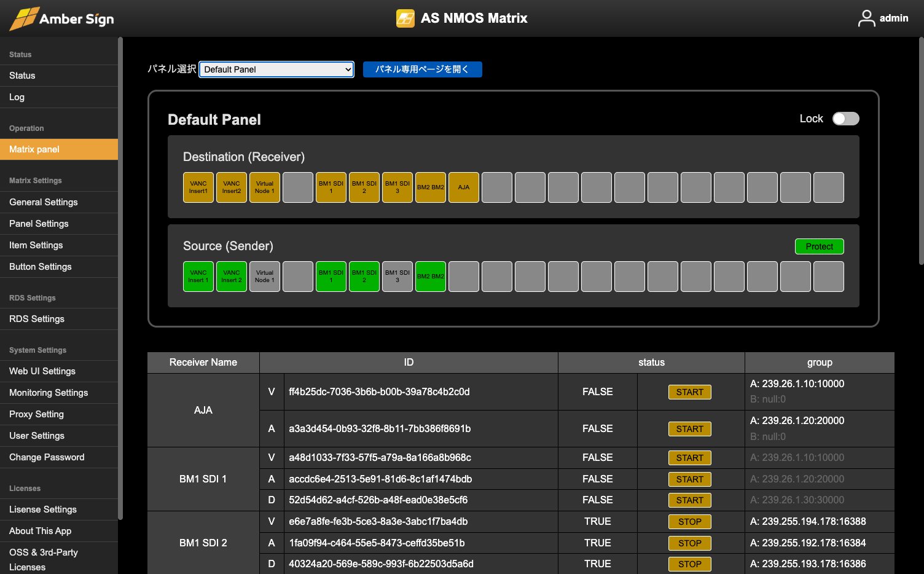Screen dimensions: 924x574
Task: Select BM1 SDI 3 destination tile
Action: point(397,187)
